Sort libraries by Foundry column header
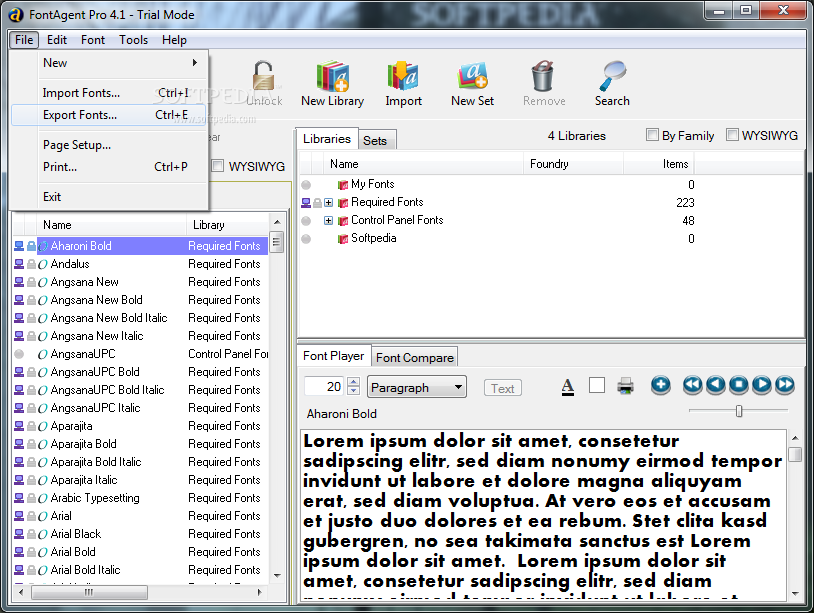The height and width of the screenshot is (613, 814). pyautogui.click(x=573, y=164)
